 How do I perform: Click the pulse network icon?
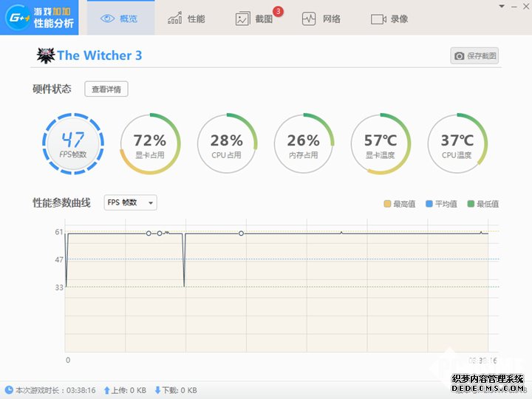[309, 18]
